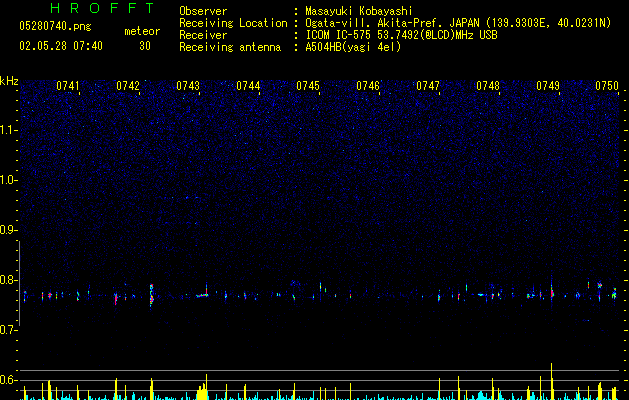Select the filename 05280740.png
This screenshot has width=629, height=400.
click(x=55, y=27)
